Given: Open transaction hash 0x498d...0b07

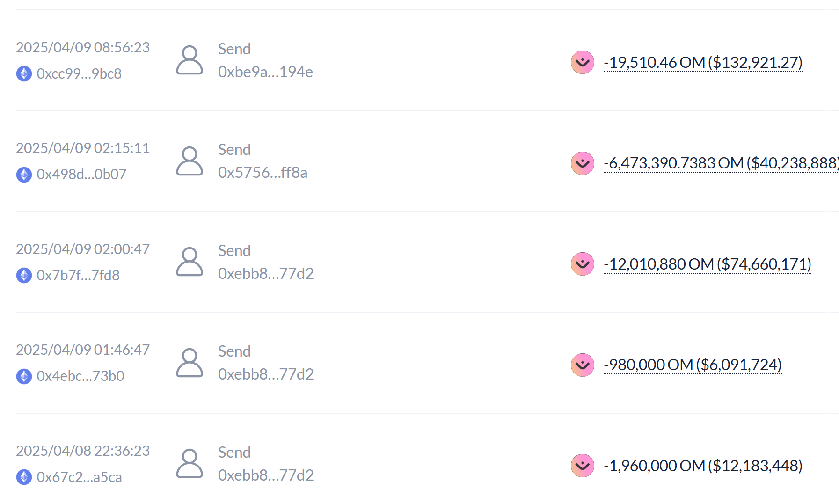Looking at the screenshot, I should [x=81, y=174].
